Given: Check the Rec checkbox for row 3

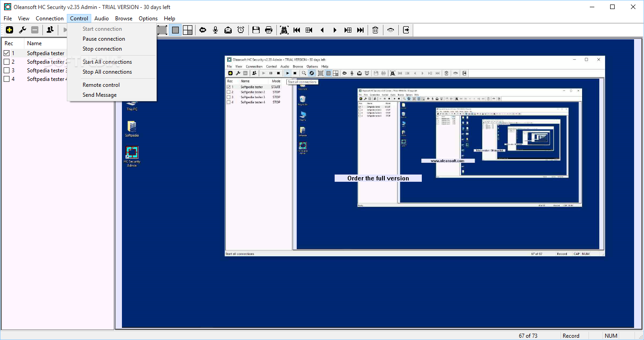Looking at the screenshot, I should click(x=7, y=71).
